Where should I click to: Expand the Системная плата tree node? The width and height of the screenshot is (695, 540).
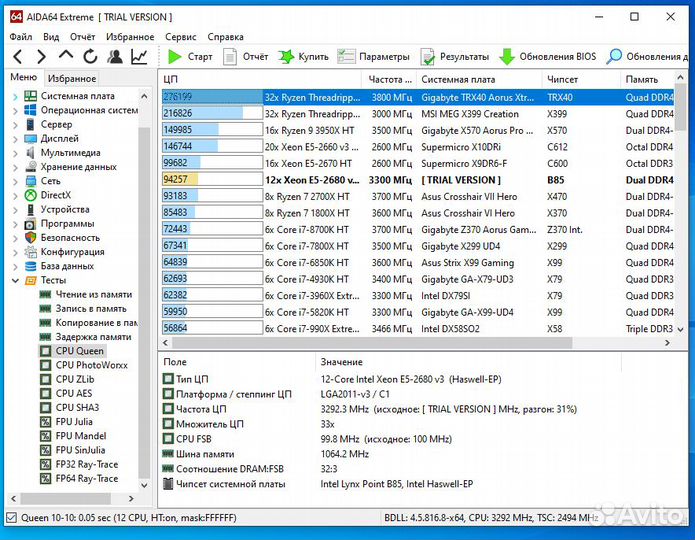pos(15,96)
